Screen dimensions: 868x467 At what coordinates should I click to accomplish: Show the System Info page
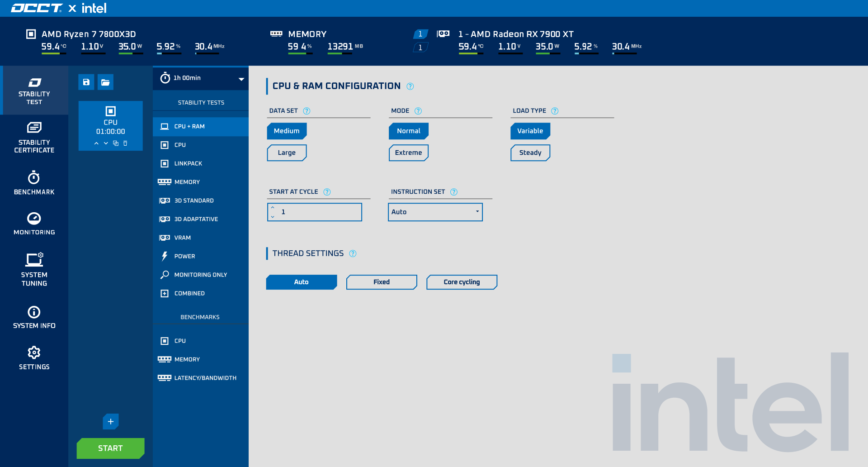point(34,317)
